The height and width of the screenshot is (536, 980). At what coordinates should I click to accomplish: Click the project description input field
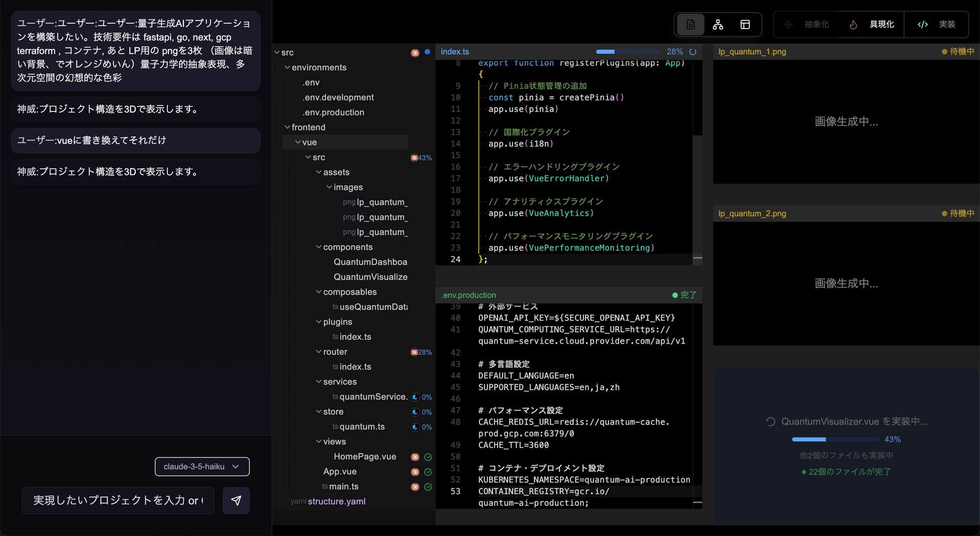coord(118,500)
